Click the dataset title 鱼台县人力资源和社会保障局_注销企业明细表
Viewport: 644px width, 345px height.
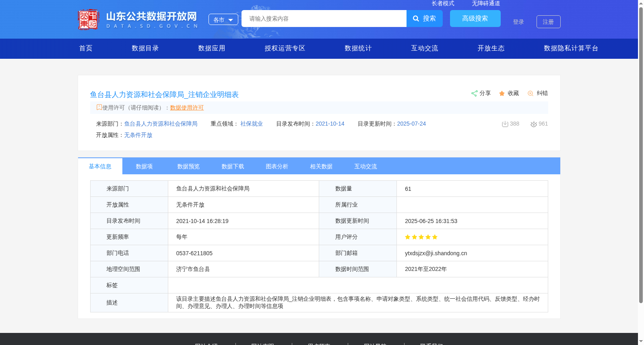click(164, 95)
